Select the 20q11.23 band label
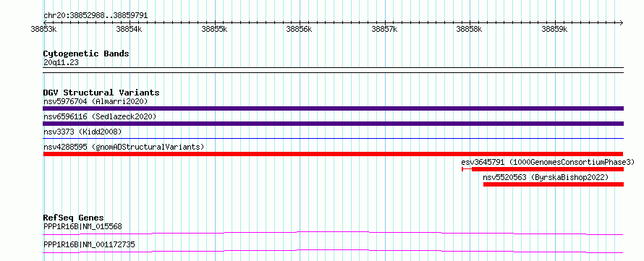This screenshot has height=261, width=644. click(x=61, y=63)
